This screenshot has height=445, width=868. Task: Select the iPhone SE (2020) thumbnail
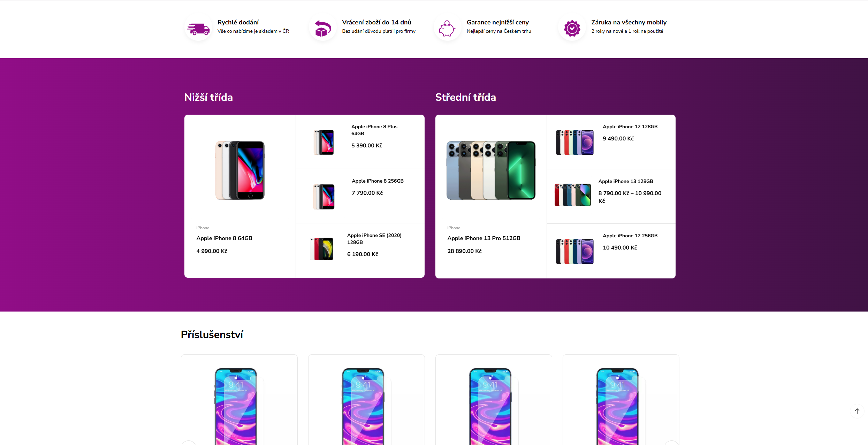321,249
